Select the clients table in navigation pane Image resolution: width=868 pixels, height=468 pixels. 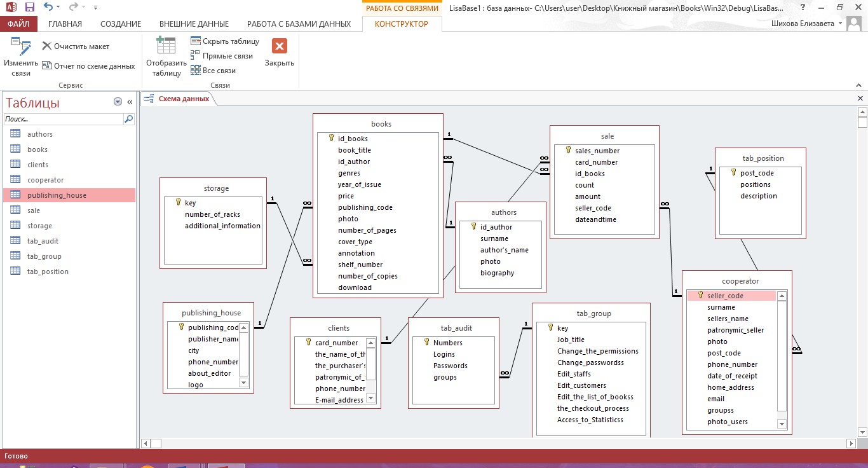click(x=69, y=165)
